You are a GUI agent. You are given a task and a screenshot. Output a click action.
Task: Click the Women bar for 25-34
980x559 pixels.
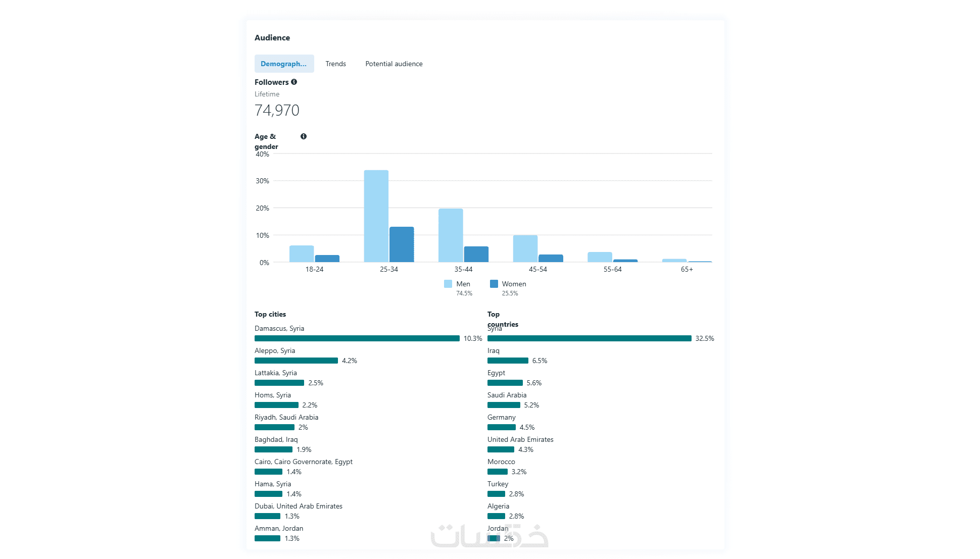click(x=402, y=244)
